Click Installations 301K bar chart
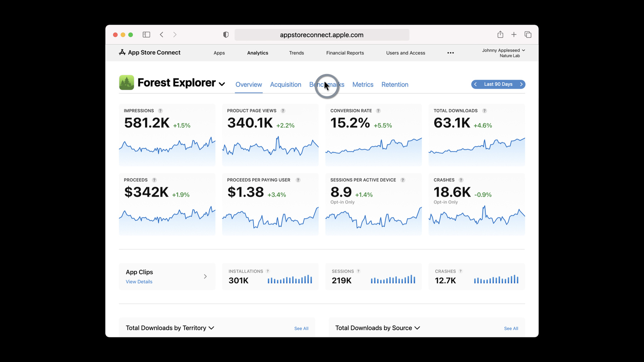This screenshot has width=644, height=362. (x=290, y=279)
